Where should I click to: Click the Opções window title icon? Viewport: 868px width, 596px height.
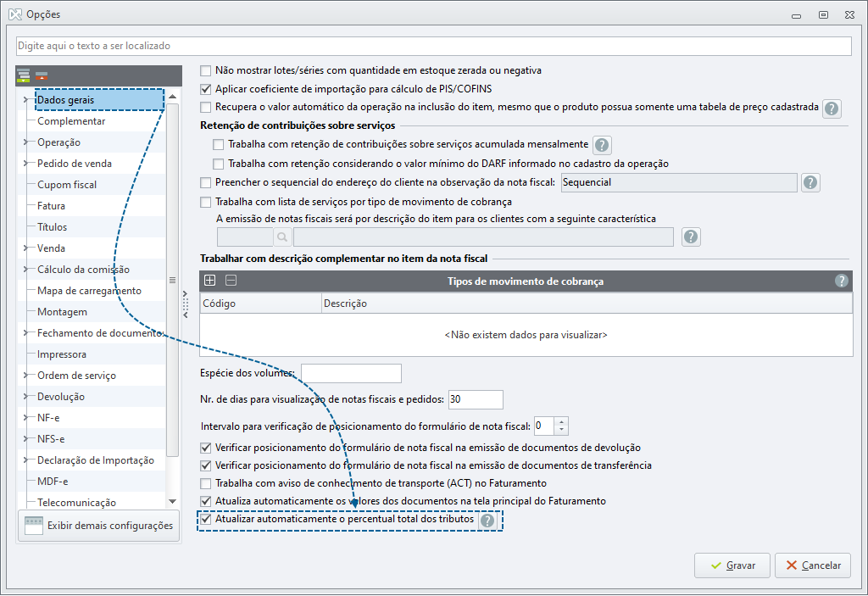[15, 14]
